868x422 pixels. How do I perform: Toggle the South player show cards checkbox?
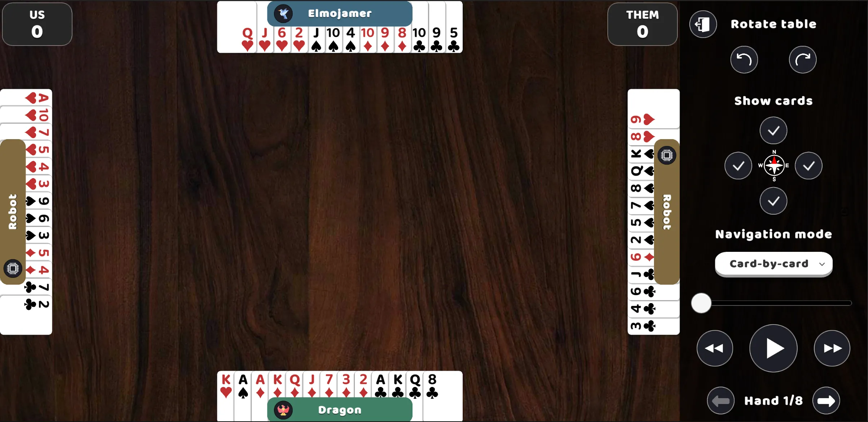pos(773,201)
